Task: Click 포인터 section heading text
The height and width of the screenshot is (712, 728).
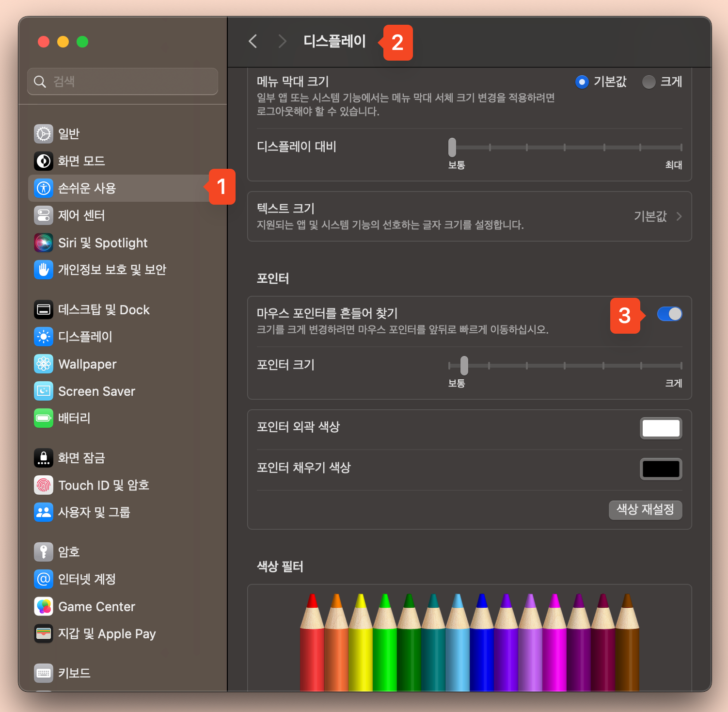Action: click(273, 278)
